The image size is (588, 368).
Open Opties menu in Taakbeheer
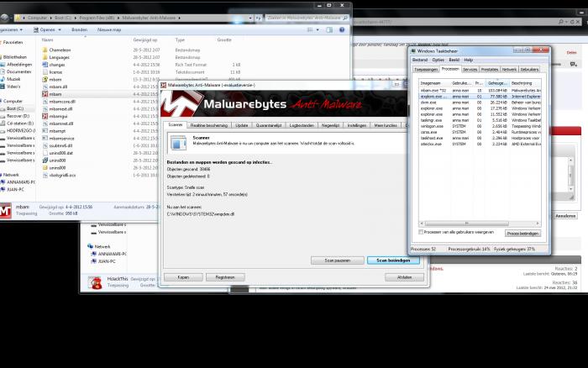point(438,60)
